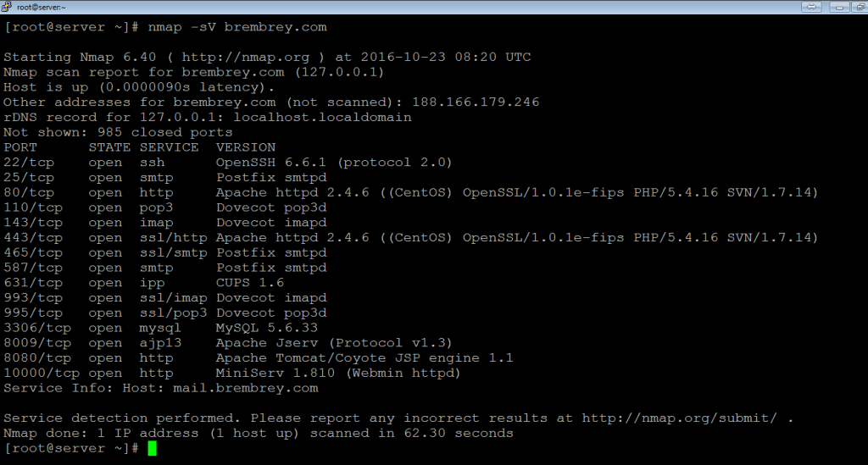Click the http://nmap.org URL in the Starting line
This screenshot has width=868, height=465.
[x=245, y=58]
